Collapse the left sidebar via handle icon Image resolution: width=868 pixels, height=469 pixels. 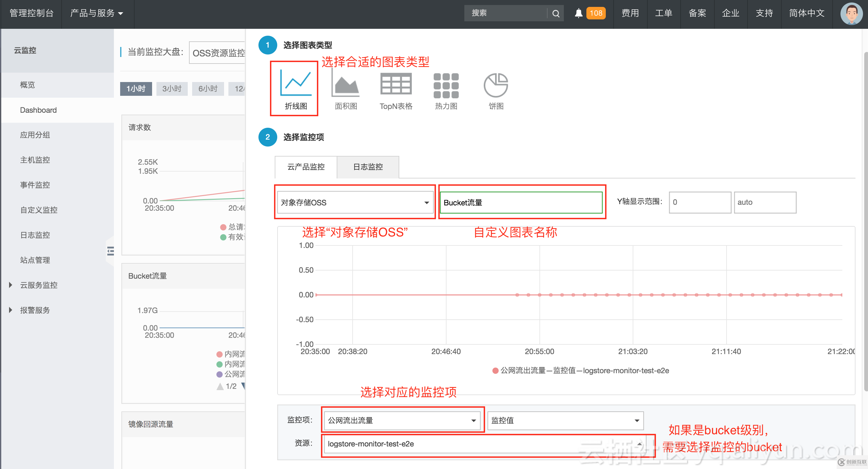110,251
